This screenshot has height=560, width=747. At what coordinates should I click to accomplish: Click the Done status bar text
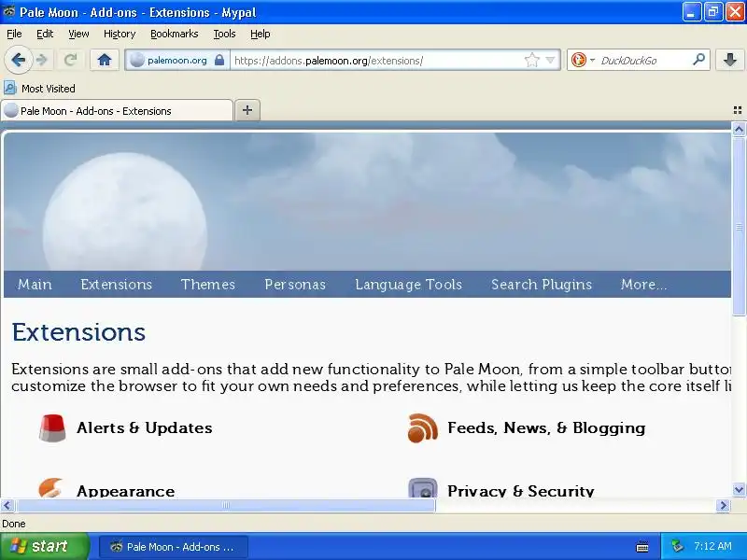click(x=14, y=524)
